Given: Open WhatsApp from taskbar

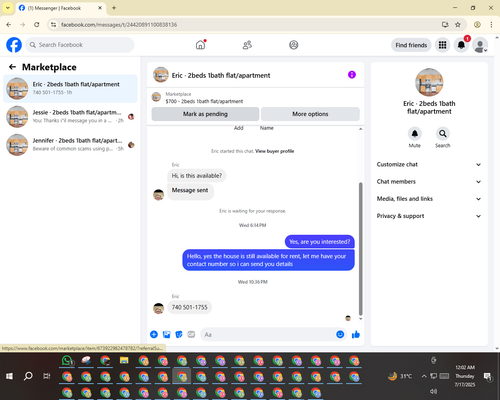Looking at the screenshot, I should (68, 361).
